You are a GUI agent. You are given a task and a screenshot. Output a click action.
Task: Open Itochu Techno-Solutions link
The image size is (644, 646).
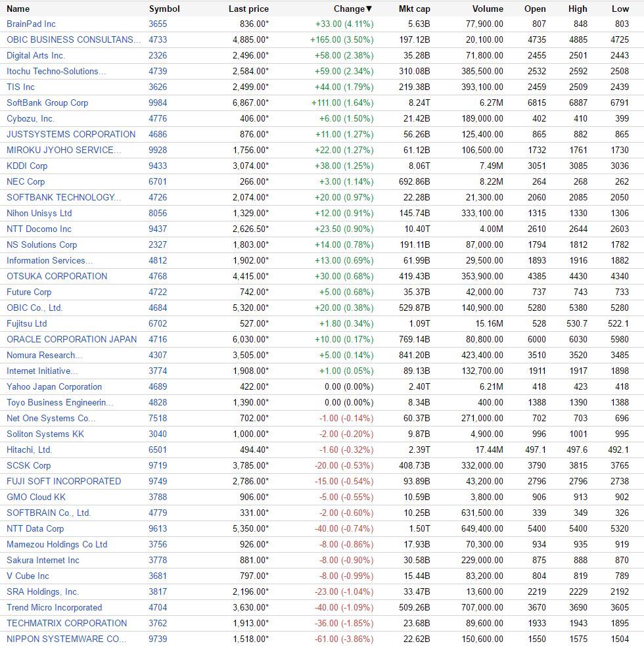pos(56,71)
